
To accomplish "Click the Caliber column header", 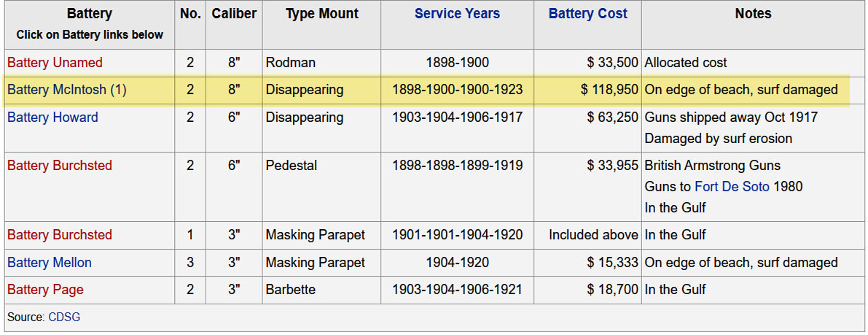I will pos(234,14).
